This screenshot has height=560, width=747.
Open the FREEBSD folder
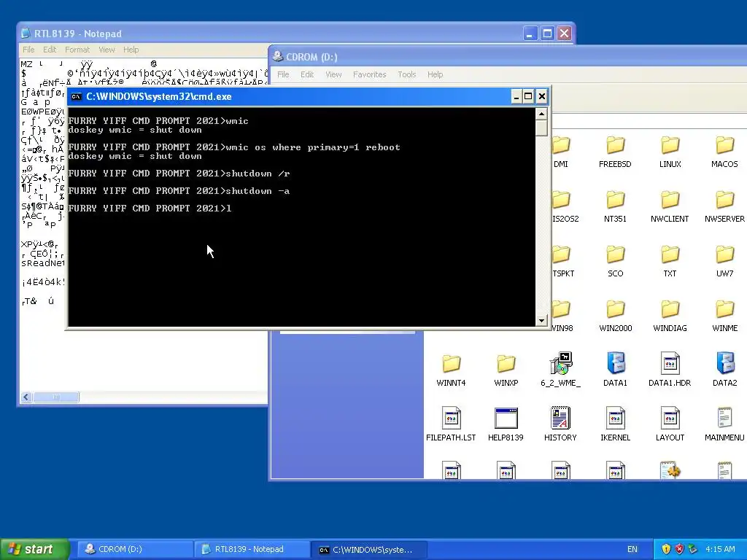click(615, 152)
